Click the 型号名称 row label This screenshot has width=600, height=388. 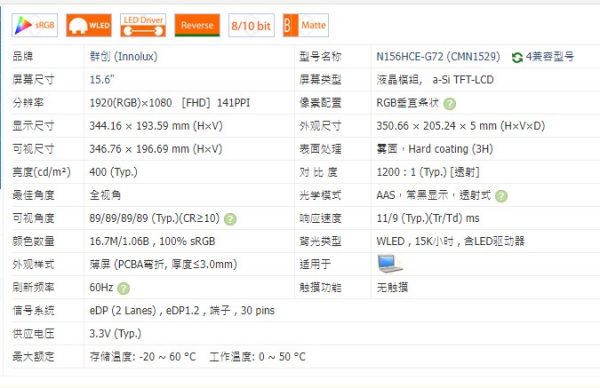coord(320,57)
